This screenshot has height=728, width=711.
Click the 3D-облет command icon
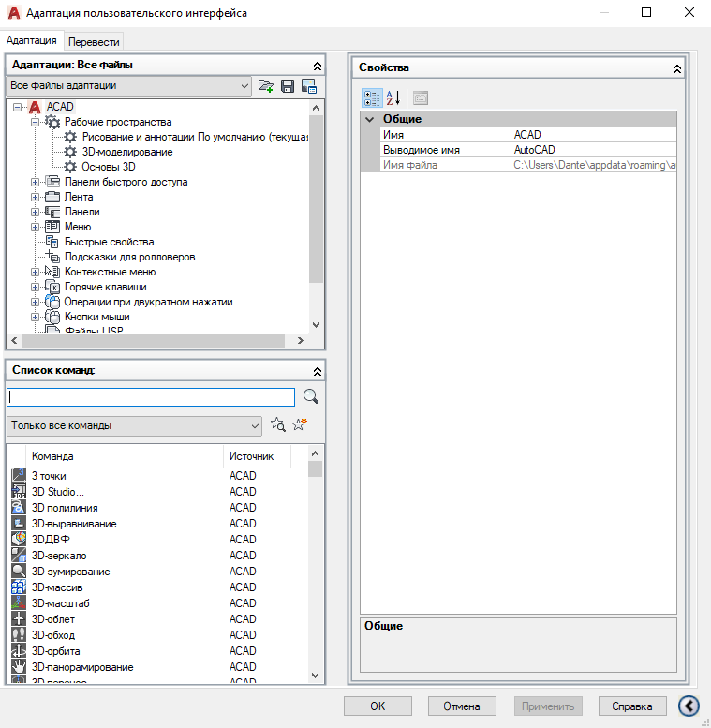(19, 619)
